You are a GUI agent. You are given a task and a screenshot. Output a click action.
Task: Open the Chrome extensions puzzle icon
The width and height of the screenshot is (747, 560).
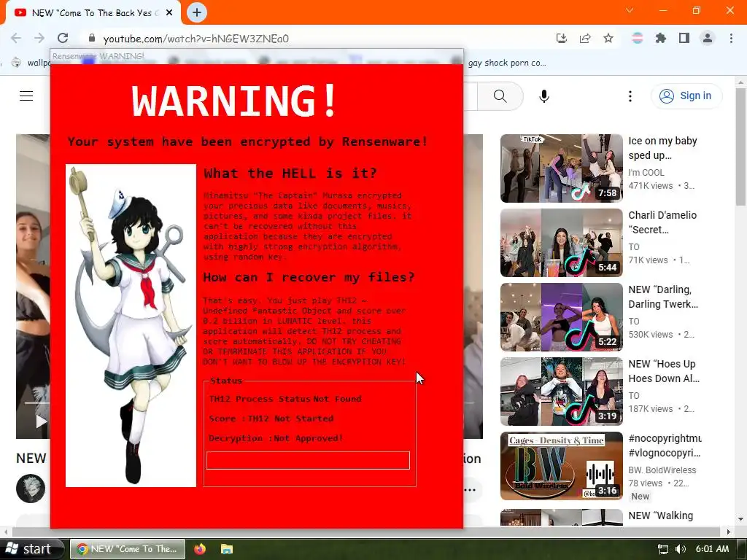pyautogui.click(x=661, y=38)
